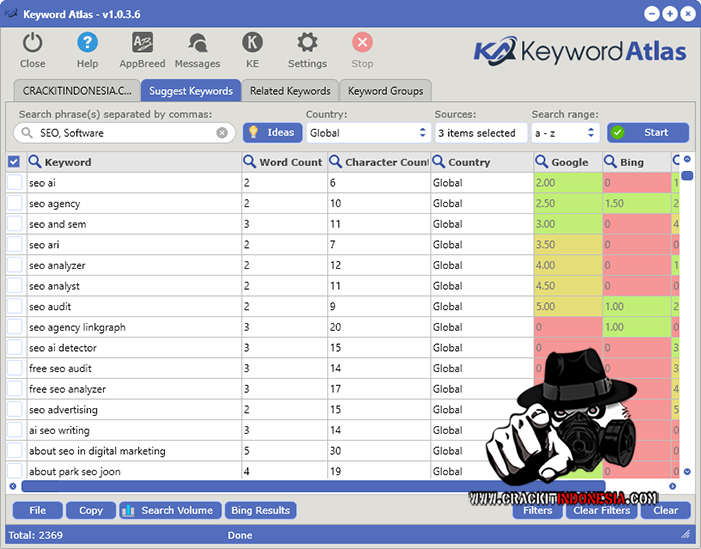Screen dimensions: 701x549
Task: Clear search phrase with the X icon
Action: click(x=222, y=133)
